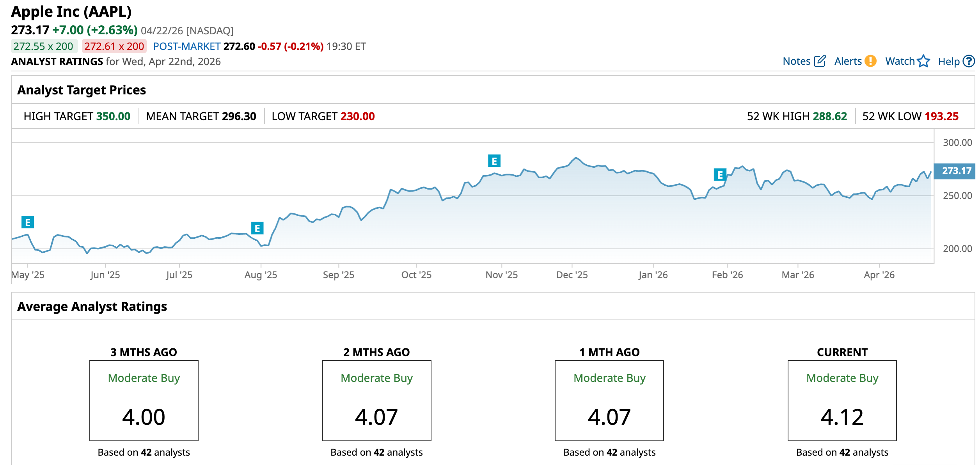Image resolution: width=980 pixels, height=465 pixels.
Task: Click the red ask 272.61 x 200 badge
Action: pos(114,46)
